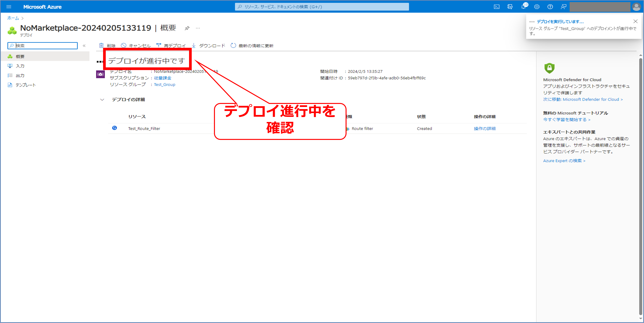
Task: Collapse the left sidebar with double chevron
Action: pos(84,45)
